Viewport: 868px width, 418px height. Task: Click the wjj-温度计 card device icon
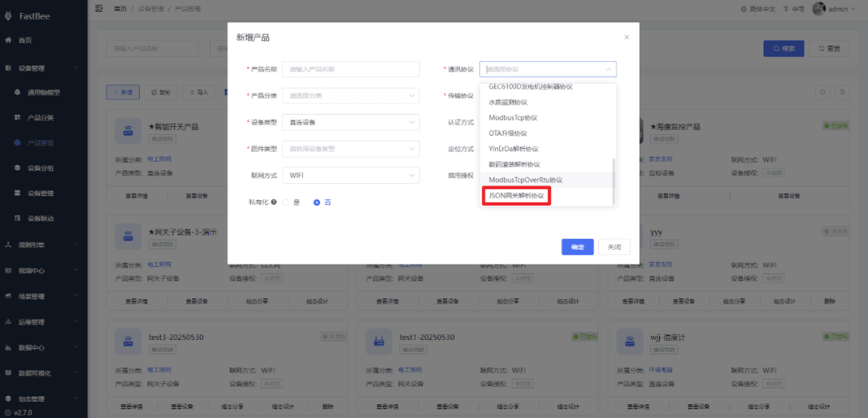click(631, 342)
